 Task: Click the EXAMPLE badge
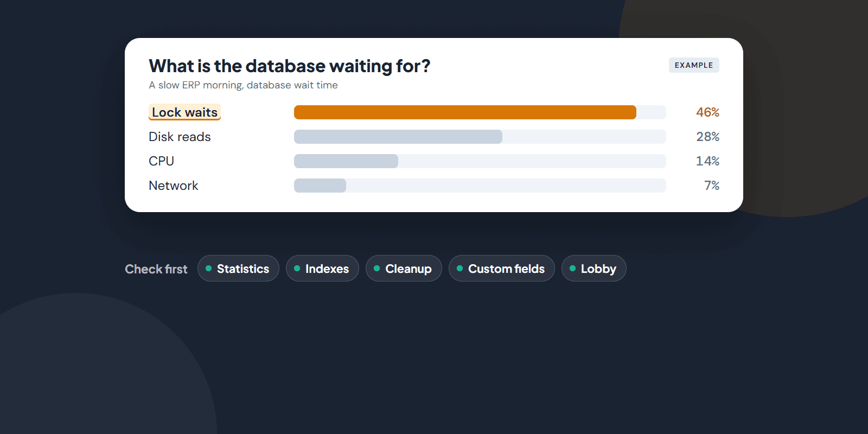[x=694, y=65]
